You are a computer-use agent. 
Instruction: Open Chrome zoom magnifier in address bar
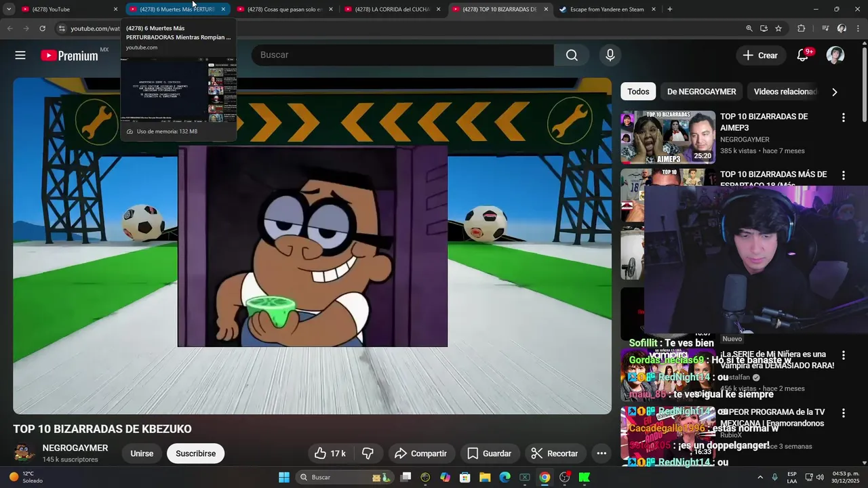pyautogui.click(x=749, y=28)
